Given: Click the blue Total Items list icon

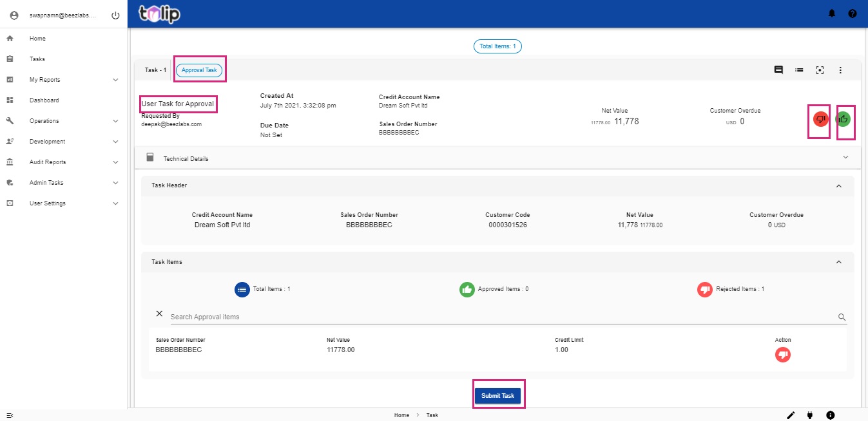Looking at the screenshot, I should (x=242, y=290).
